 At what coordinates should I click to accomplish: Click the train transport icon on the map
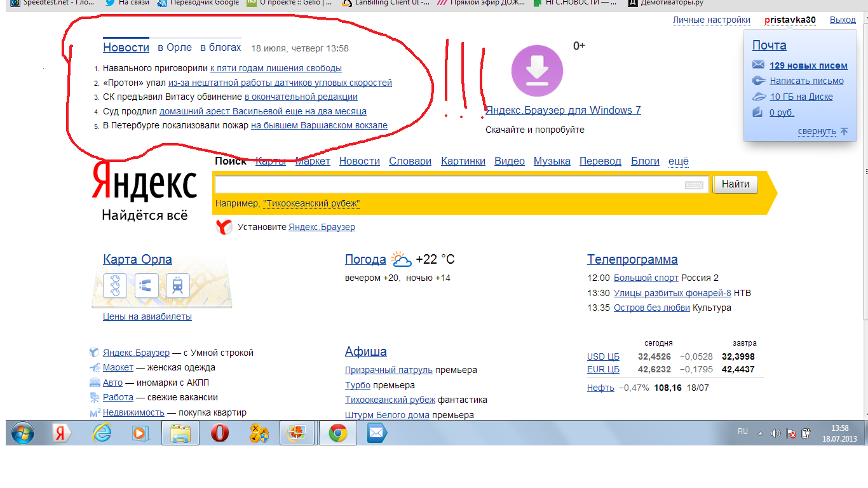(x=177, y=286)
